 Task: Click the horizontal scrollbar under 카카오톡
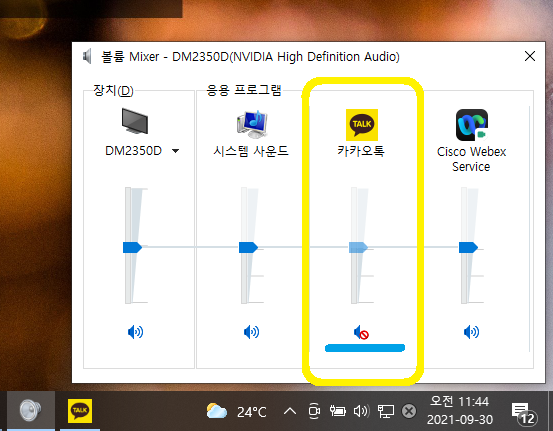tap(365, 348)
